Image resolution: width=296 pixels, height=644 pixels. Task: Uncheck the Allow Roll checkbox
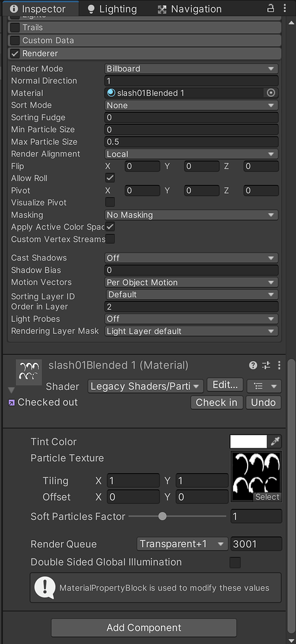(x=109, y=178)
